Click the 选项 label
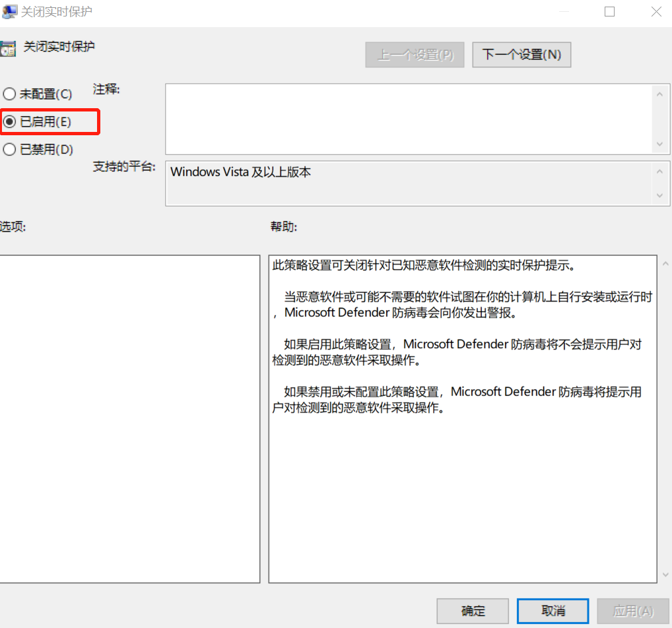This screenshot has width=672, height=628. [13, 226]
